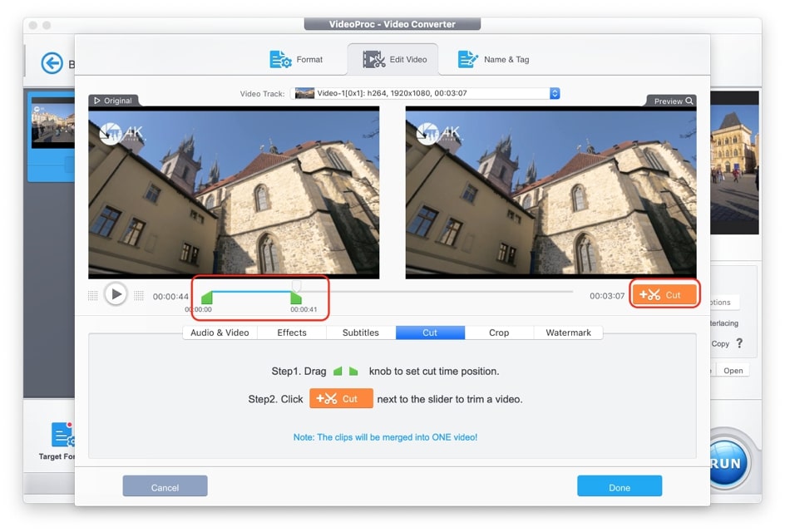
Task: Click the Original label play icon
Action: point(97,101)
